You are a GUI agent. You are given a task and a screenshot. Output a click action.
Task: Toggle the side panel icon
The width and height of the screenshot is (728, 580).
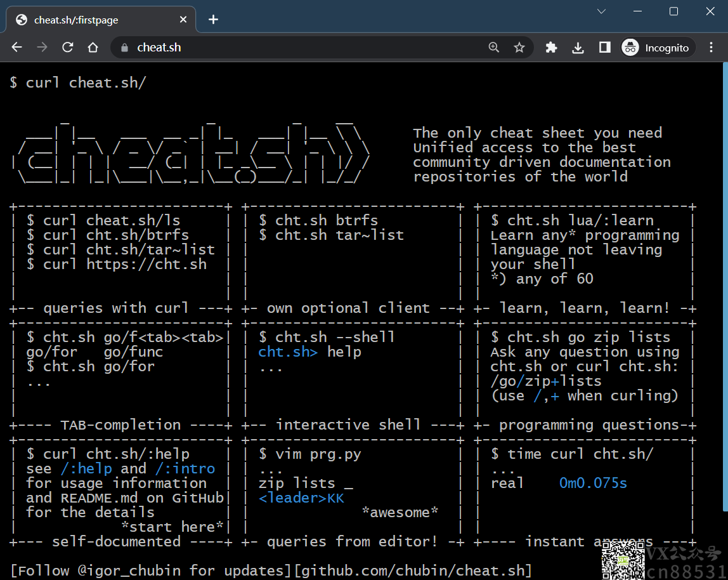(x=604, y=48)
